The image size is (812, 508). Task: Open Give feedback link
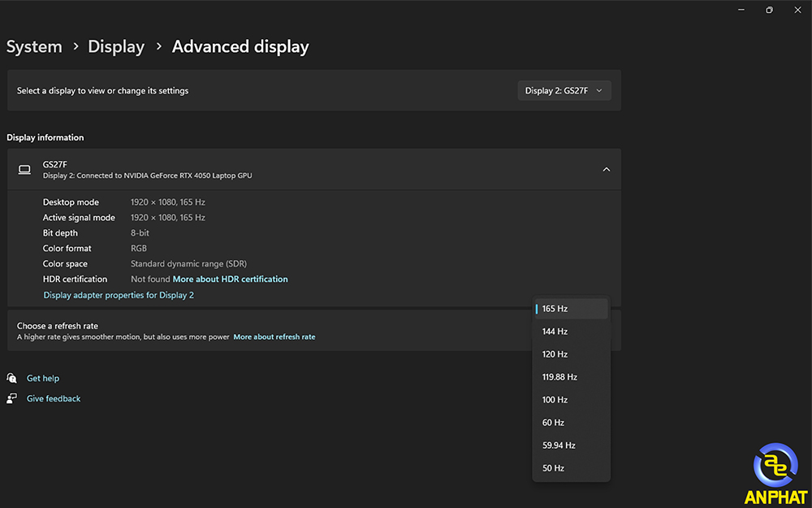point(54,398)
